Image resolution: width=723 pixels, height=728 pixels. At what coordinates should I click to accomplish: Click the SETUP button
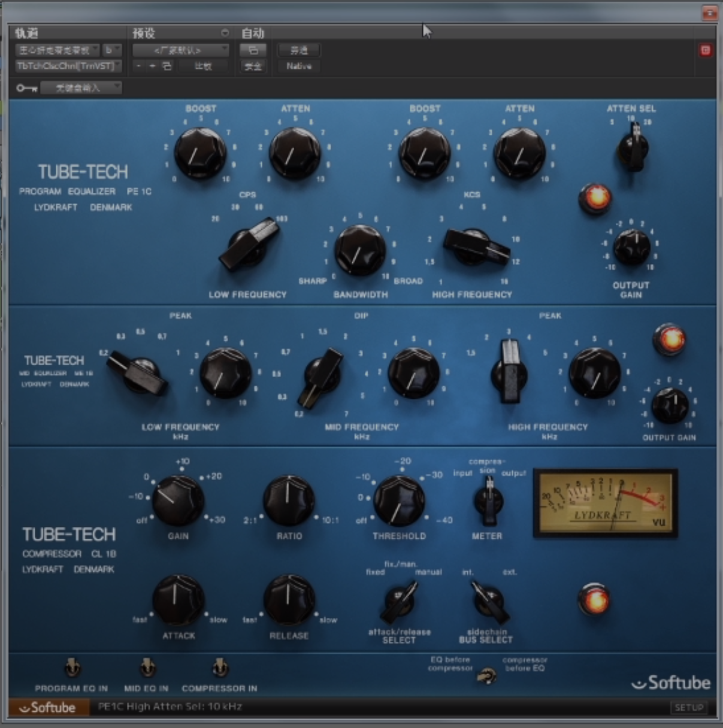688,707
